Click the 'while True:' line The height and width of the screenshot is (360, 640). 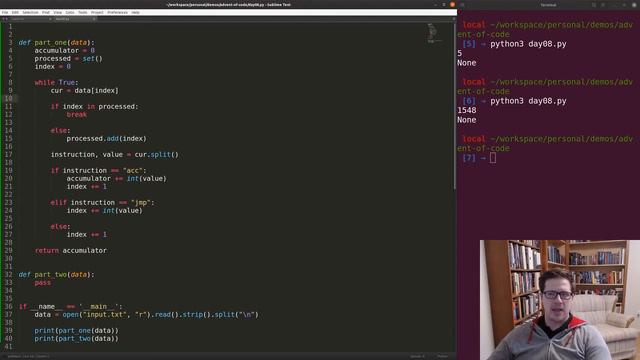[x=56, y=82]
